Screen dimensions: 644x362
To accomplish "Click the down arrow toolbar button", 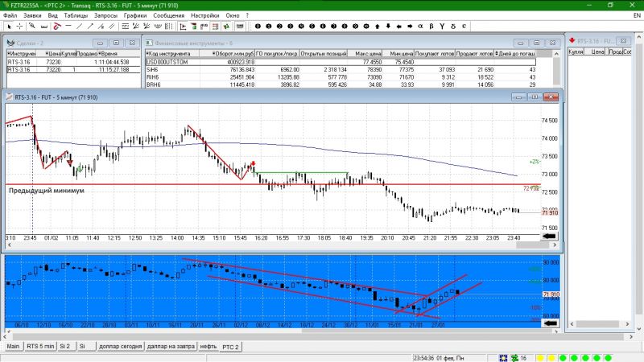I will pos(388,27).
